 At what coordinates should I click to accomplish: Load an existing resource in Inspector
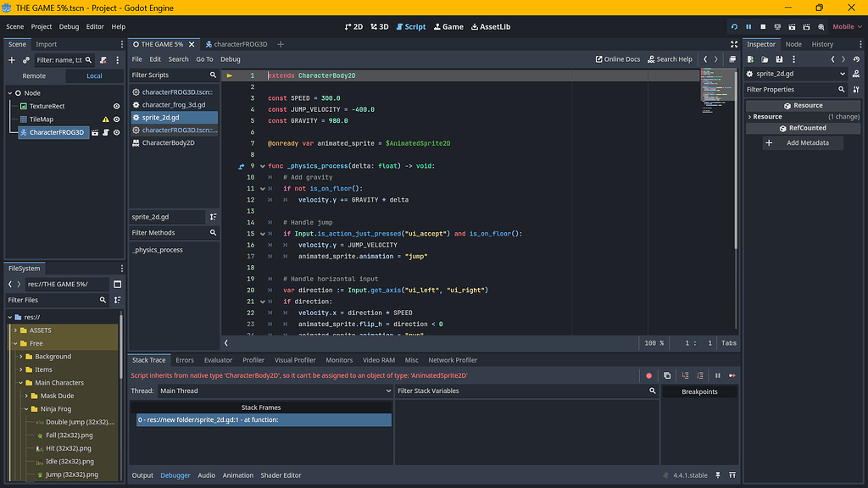(765, 59)
